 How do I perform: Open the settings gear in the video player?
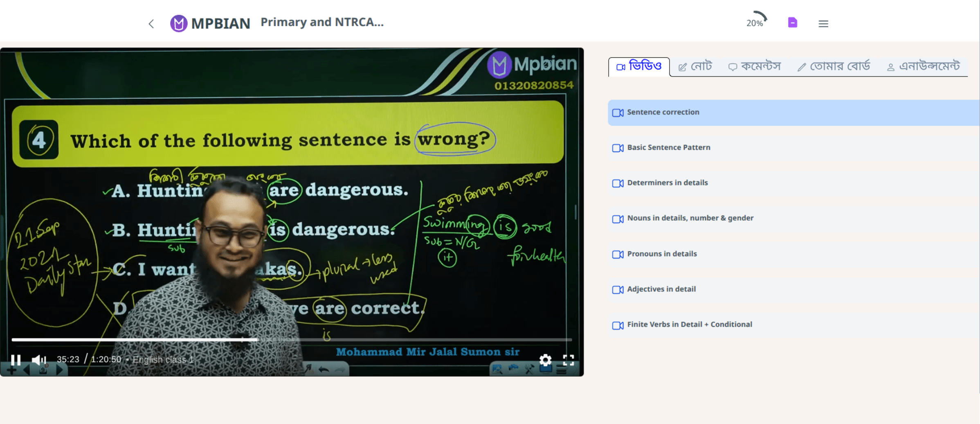coord(545,360)
